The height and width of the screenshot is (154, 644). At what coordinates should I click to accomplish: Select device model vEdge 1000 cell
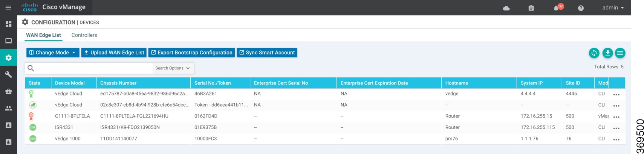pos(68,139)
